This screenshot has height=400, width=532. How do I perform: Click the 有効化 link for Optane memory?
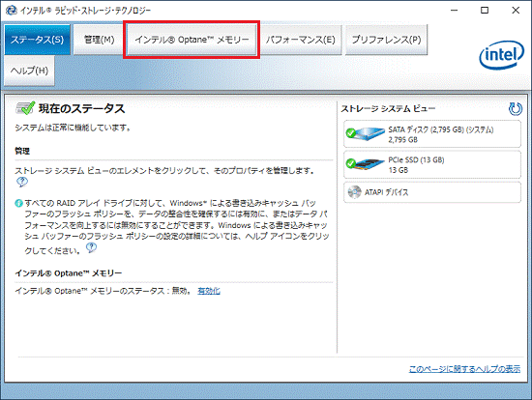click(209, 291)
